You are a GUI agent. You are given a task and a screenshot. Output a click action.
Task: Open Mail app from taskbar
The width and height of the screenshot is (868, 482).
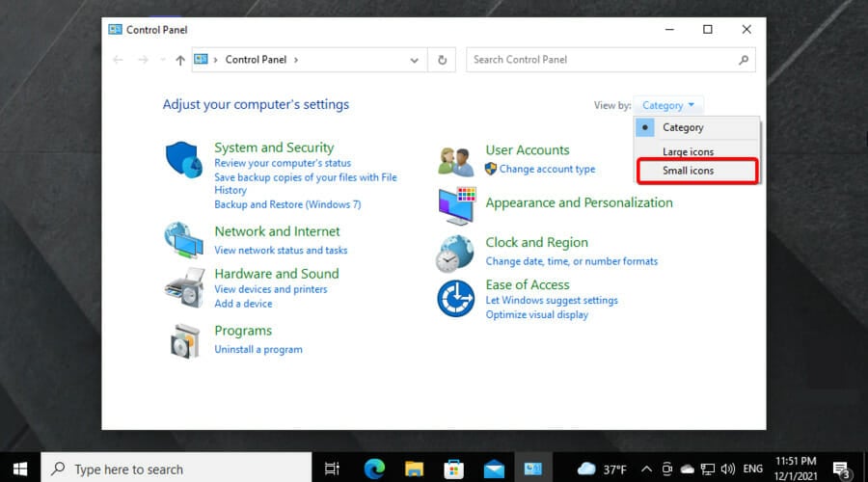pos(494,469)
